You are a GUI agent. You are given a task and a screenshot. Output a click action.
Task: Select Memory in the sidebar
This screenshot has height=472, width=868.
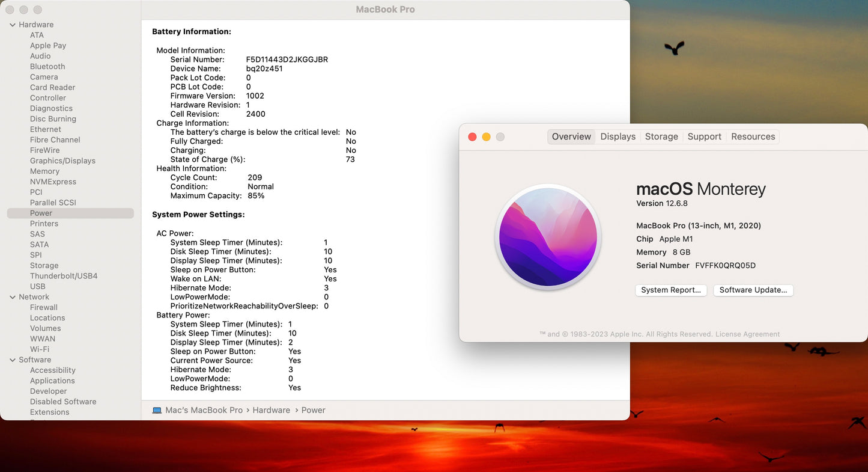[44, 171]
